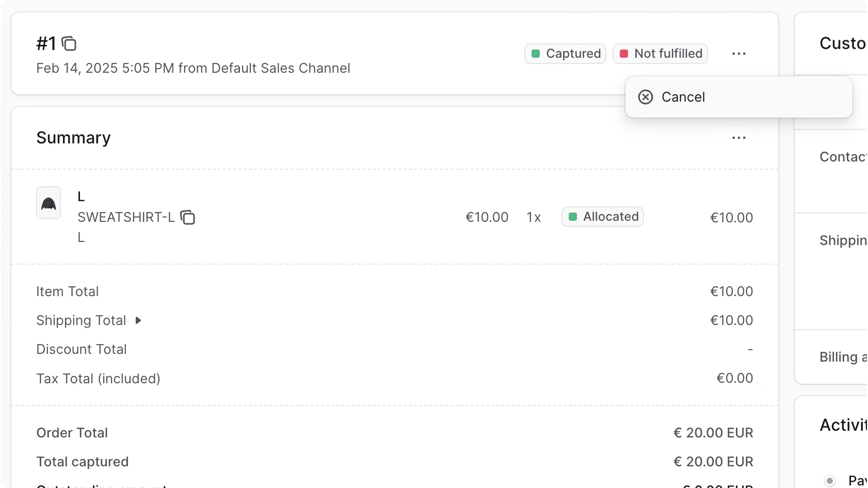Click the Allocated inventory badge
The image size is (868, 488).
click(x=602, y=217)
